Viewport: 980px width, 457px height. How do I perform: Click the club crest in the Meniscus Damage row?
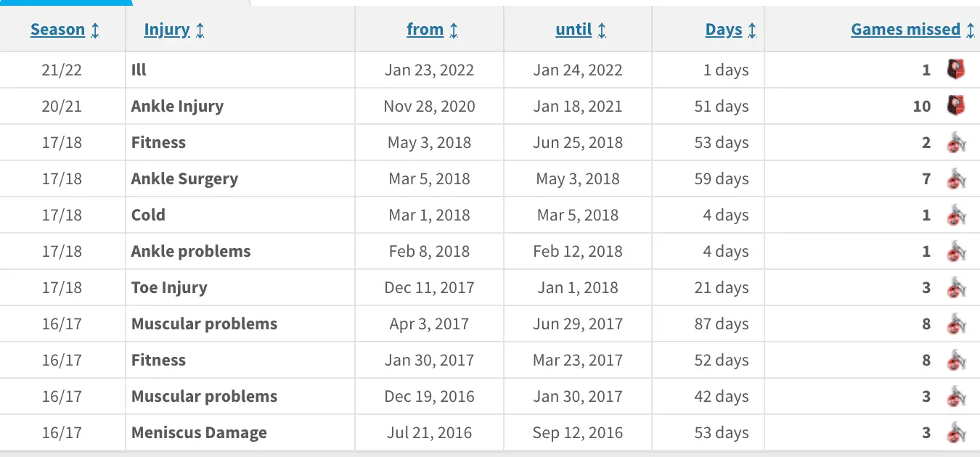[x=956, y=432]
